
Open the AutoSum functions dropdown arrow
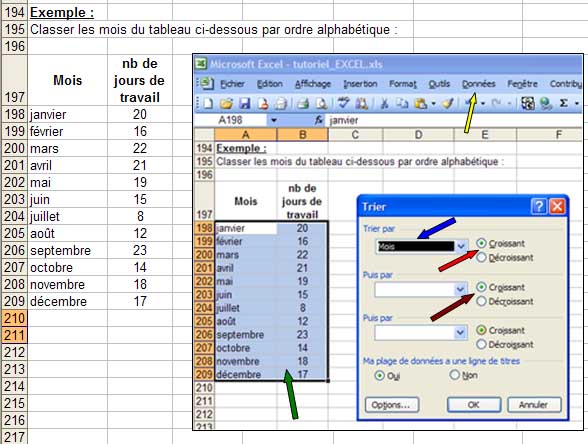pyautogui.click(x=576, y=103)
